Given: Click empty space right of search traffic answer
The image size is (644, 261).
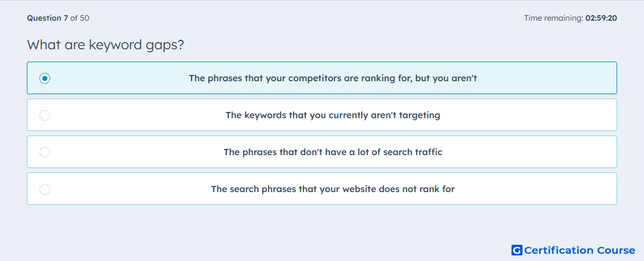Looking at the screenshot, I should [529, 152].
